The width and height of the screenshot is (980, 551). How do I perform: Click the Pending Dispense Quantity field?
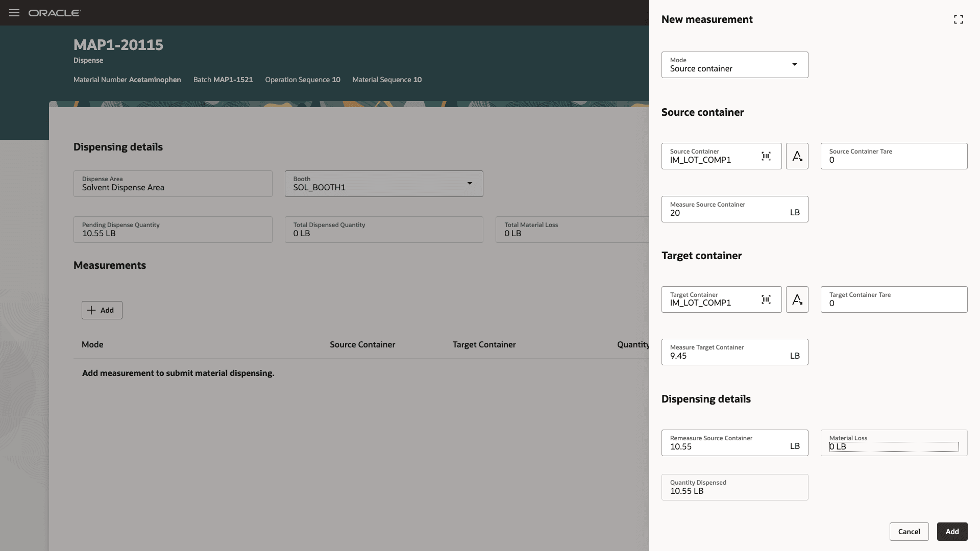coord(173,230)
